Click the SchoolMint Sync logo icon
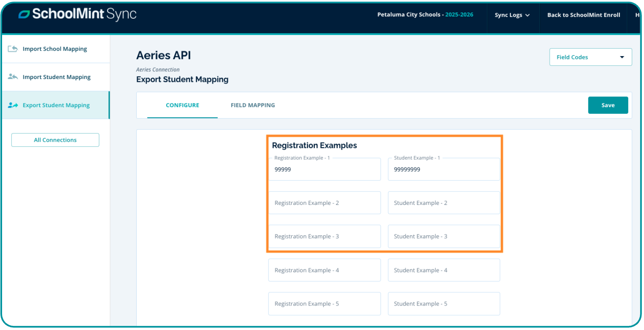 coord(24,15)
